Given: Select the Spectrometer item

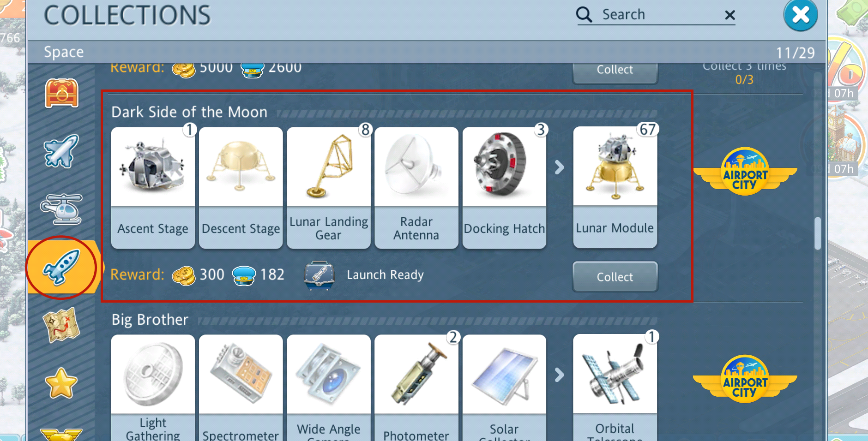Looking at the screenshot, I should (x=241, y=388).
